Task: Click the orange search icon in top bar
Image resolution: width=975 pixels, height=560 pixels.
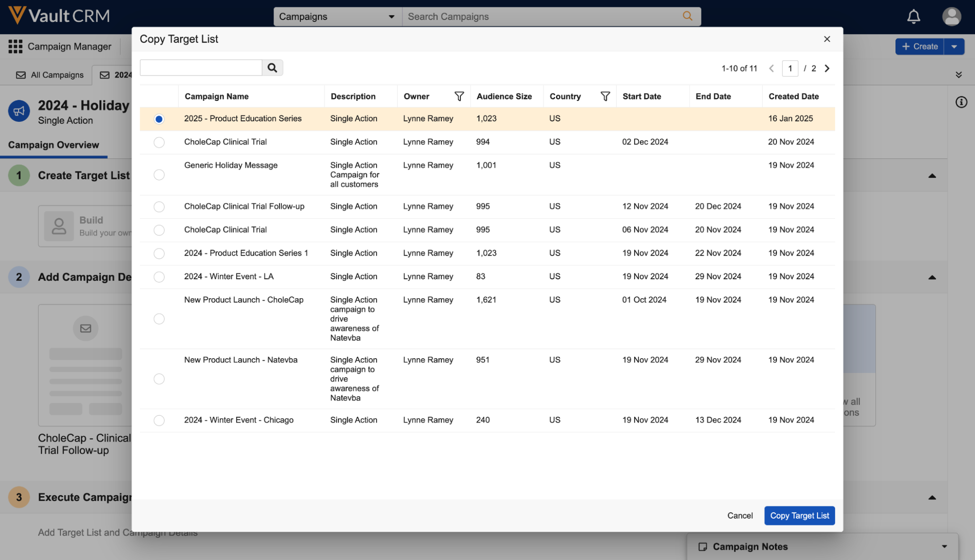Action: (x=687, y=17)
